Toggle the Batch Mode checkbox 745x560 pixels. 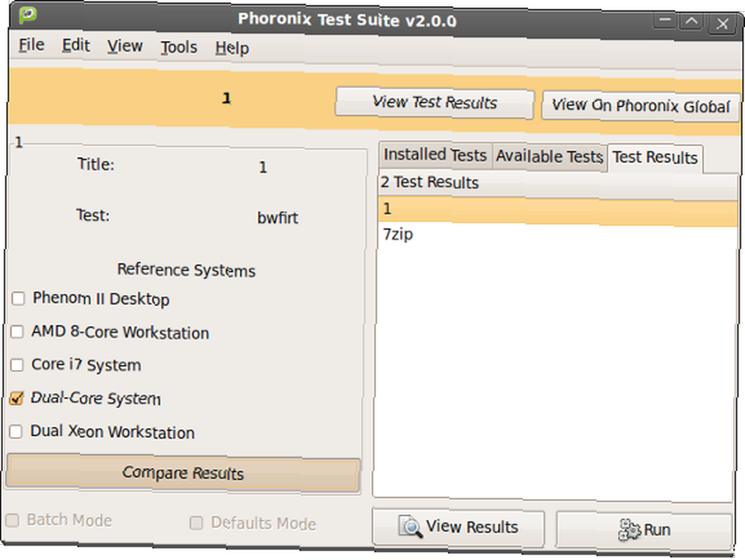13,521
